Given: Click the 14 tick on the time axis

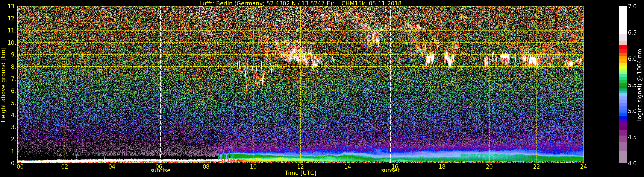Looking at the screenshot, I should click(x=347, y=166).
